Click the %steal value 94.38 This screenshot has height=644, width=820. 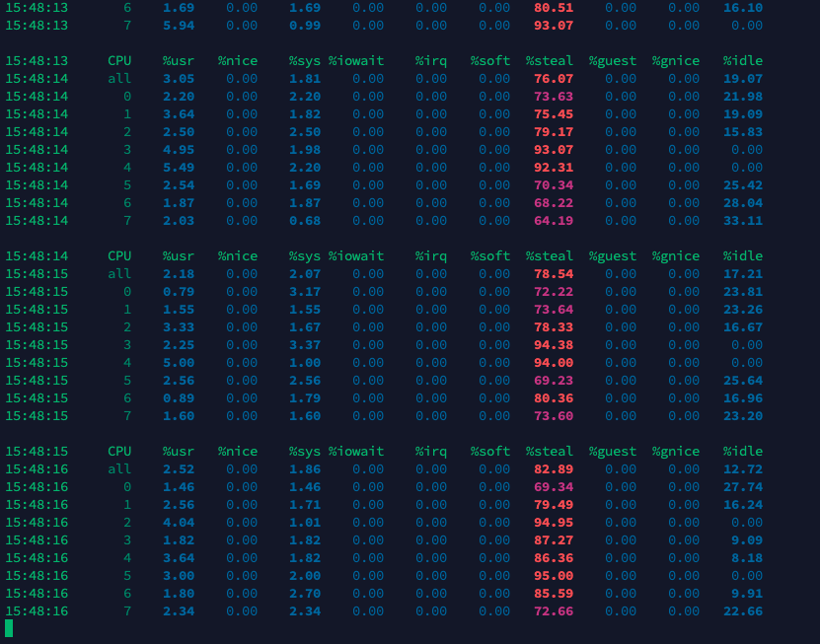(554, 345)
